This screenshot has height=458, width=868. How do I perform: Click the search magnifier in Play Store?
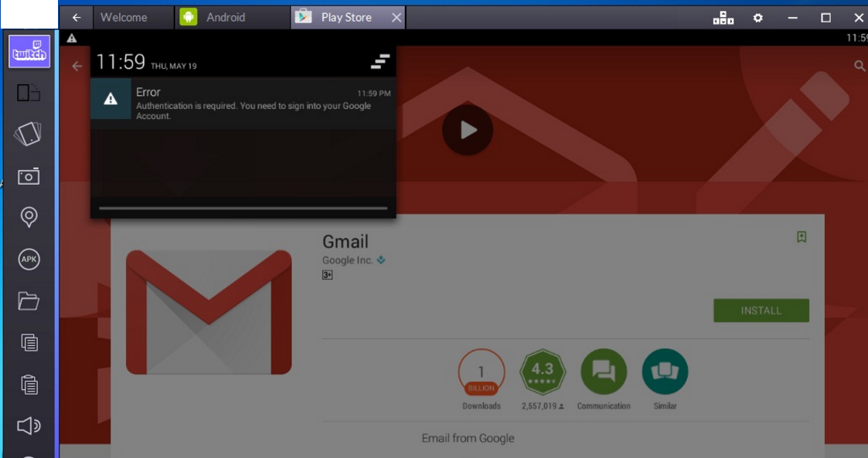[859, 66]
